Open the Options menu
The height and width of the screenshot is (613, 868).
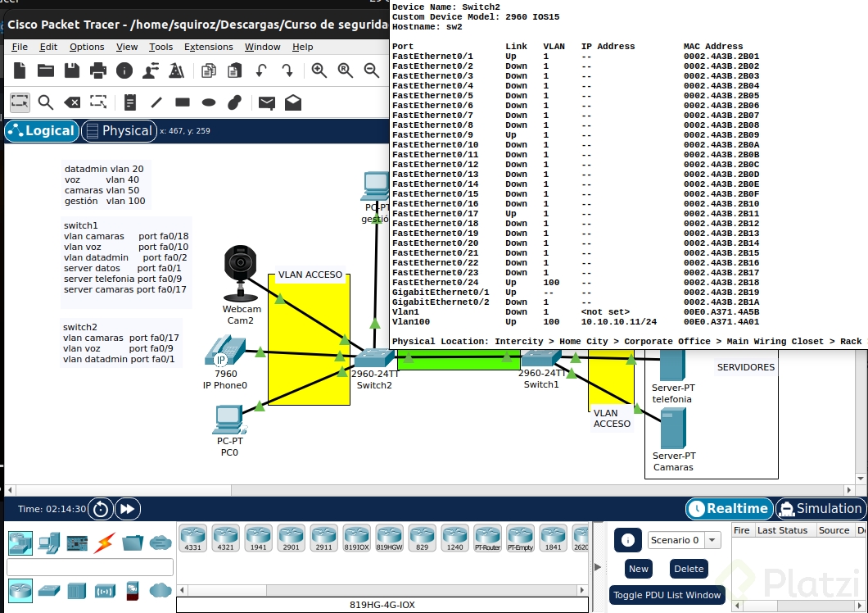pos(86,47)
